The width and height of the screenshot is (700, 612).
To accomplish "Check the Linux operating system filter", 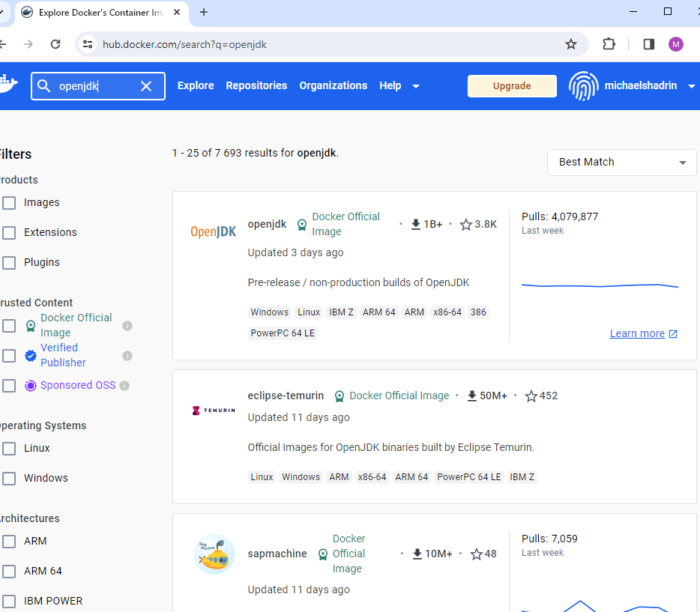I will 9,448.
